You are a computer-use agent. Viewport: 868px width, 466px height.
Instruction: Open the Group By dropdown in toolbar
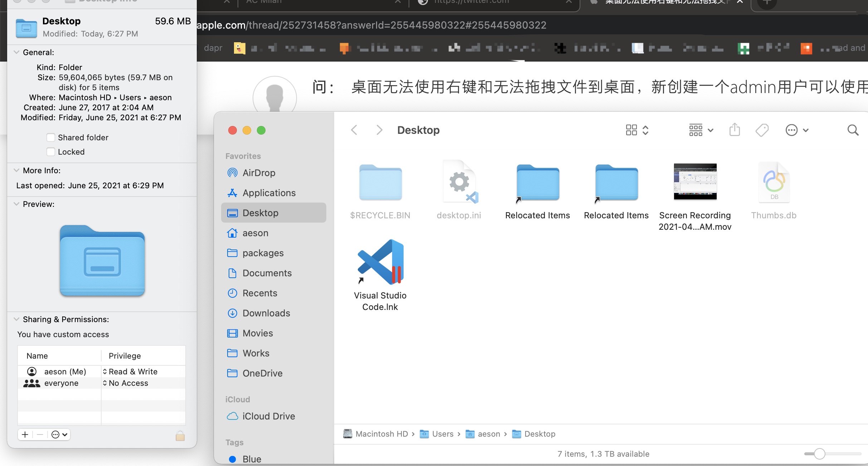[701, 130]
